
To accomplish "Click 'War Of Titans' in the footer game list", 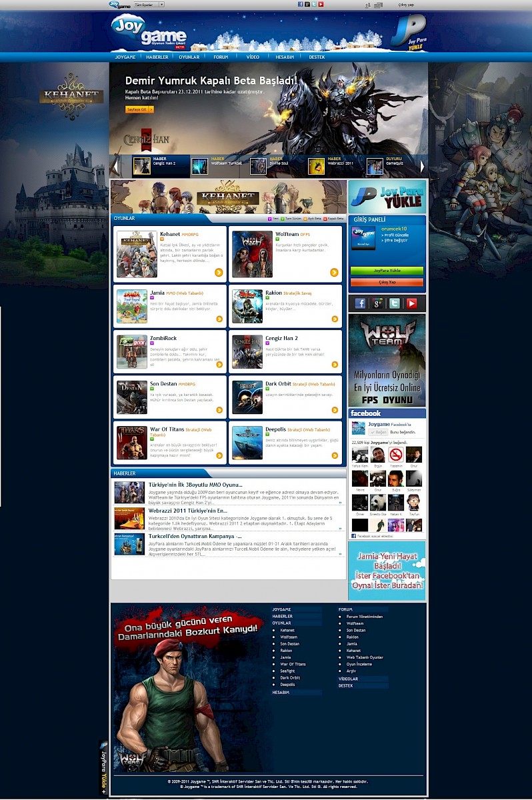I will click(x=293, y=664).
